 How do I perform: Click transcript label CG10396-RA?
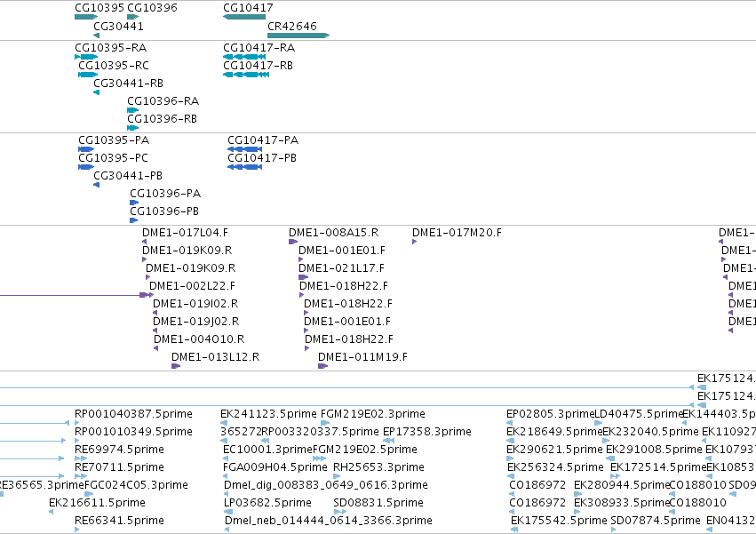pyautogui.click(x=163, y=101)
